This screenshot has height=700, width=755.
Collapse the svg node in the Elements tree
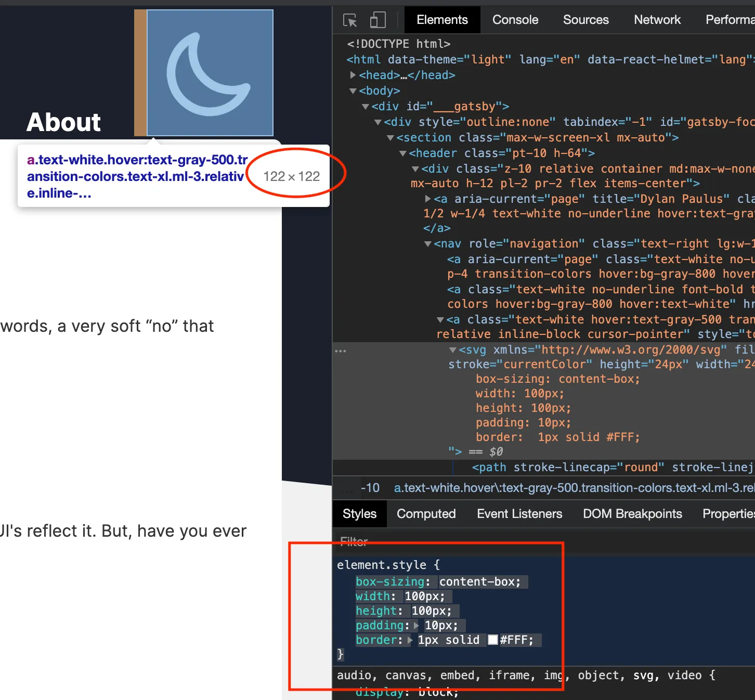(452, 350)
